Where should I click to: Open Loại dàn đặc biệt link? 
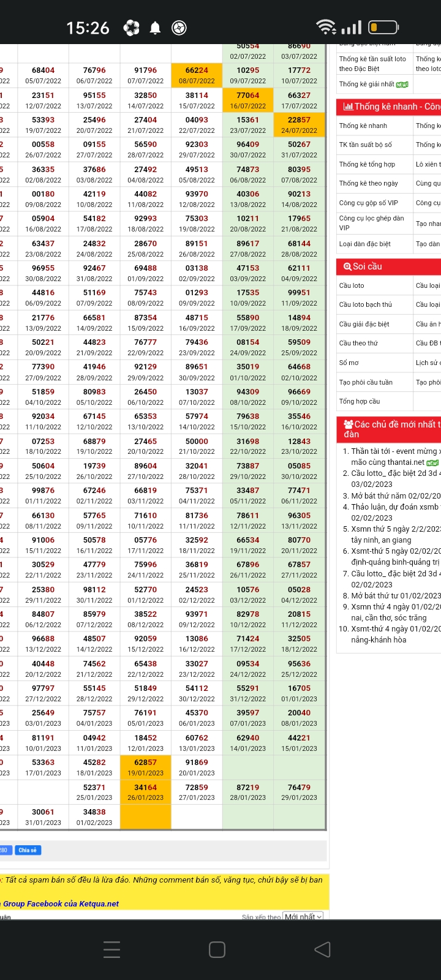click(364, 244)
